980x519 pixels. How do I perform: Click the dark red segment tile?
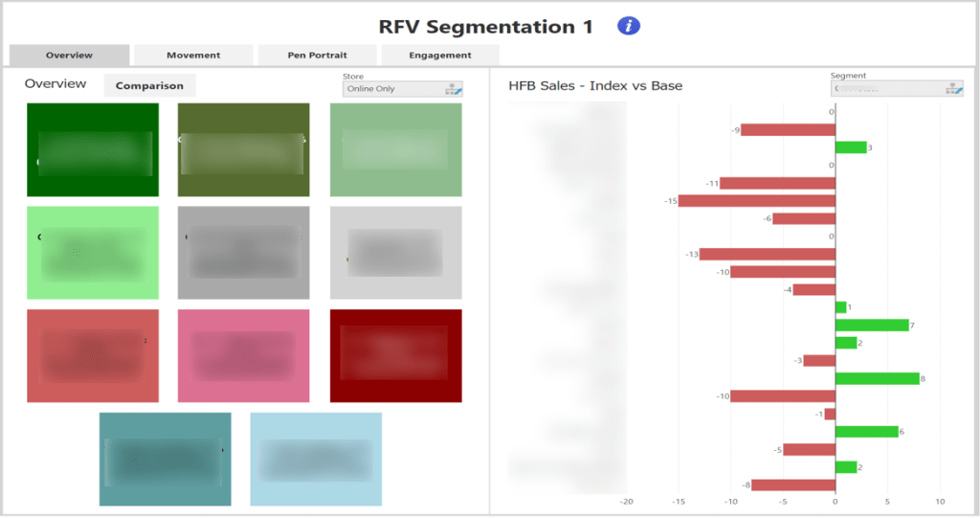click(395, 355)
